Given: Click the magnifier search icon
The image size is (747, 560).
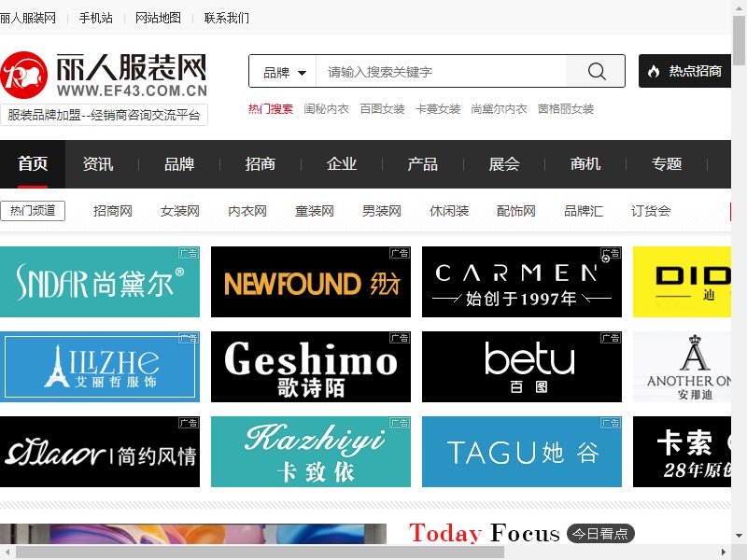Looking at the screenshot, I should [597, 72].
